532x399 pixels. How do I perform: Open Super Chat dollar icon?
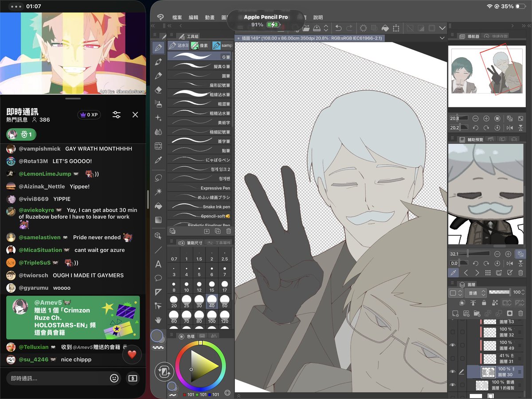133,378
